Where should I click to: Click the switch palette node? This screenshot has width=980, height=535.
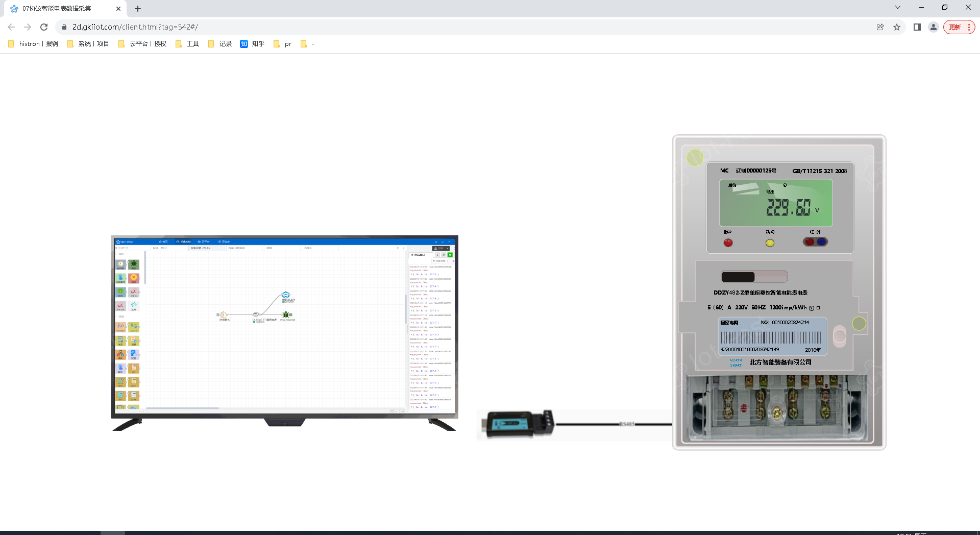tap(134, 327)
